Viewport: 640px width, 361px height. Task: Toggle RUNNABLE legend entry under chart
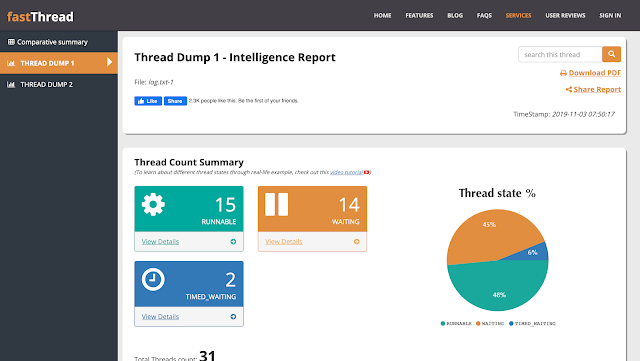pos(456,323)
